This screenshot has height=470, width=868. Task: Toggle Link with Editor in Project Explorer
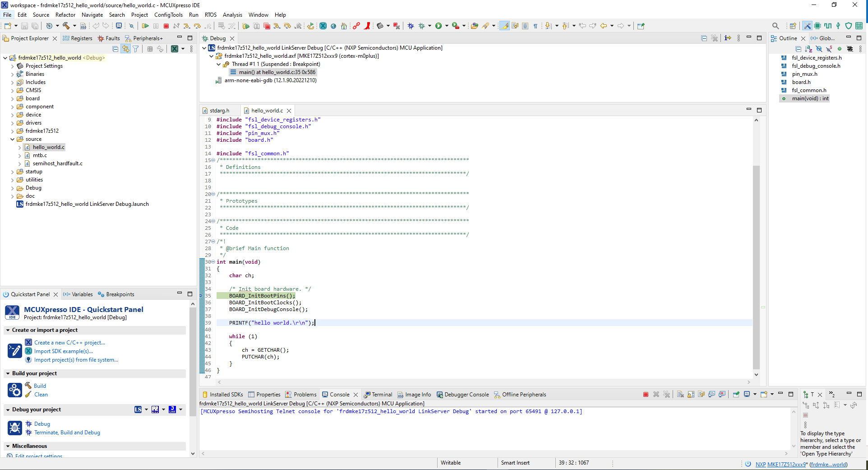click(125, 49)
